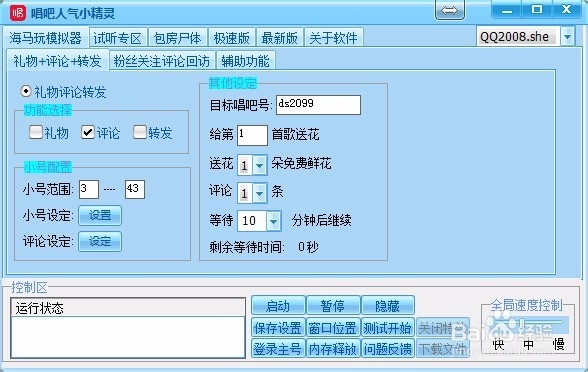Click the 设置 button for 小号设定
Screen dimensions: 588x372
point(100,215)
